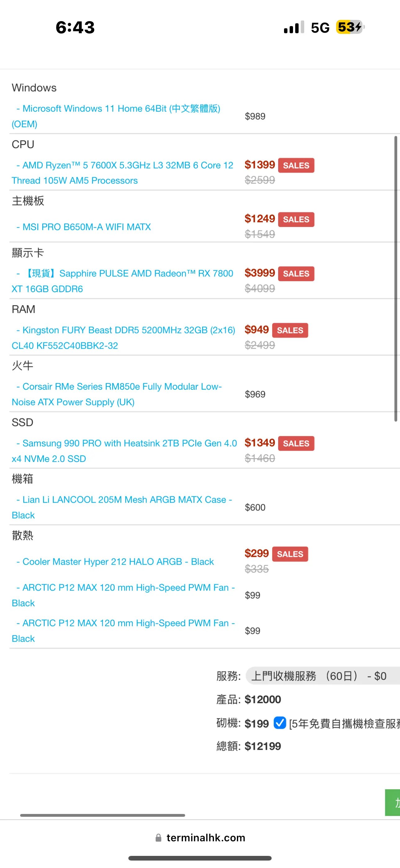The height and width of the screenshot is (868, 400).
Task: Click the SALES badge next to the Ryzen CPU price
Action: [296, 165]
